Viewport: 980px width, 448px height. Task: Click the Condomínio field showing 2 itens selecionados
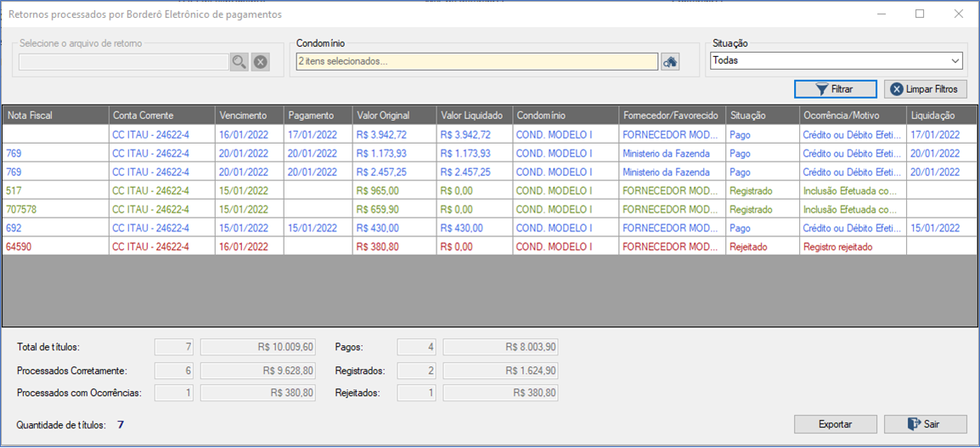(476, 62)
